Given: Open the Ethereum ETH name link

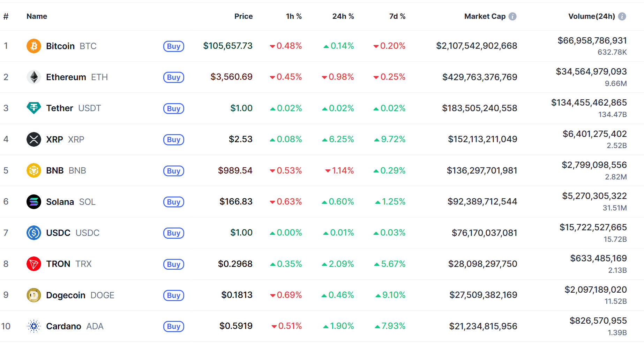Looking at the screenshot, I should [x=77, y=77].
